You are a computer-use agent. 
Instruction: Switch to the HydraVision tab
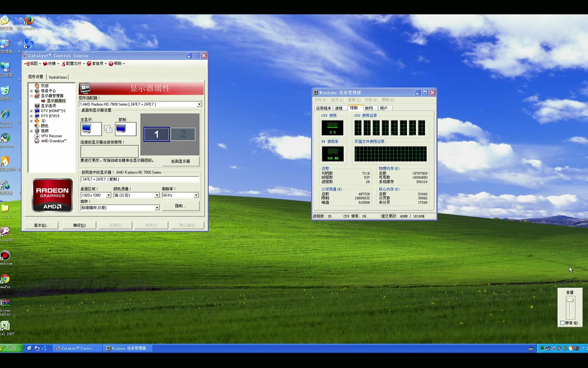coord(58,77)
